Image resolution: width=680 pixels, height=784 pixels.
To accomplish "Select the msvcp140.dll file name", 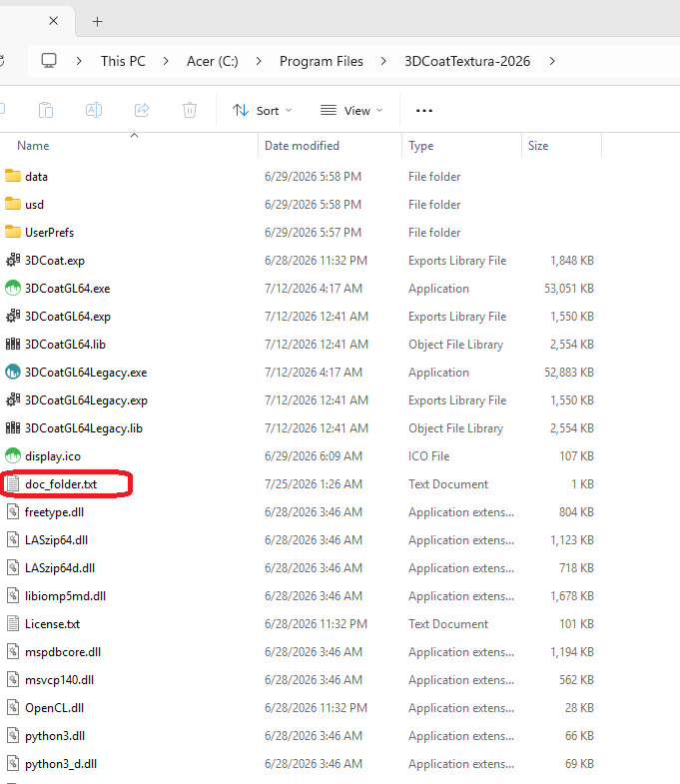I will pyautogui.click(x=60, y=680).
